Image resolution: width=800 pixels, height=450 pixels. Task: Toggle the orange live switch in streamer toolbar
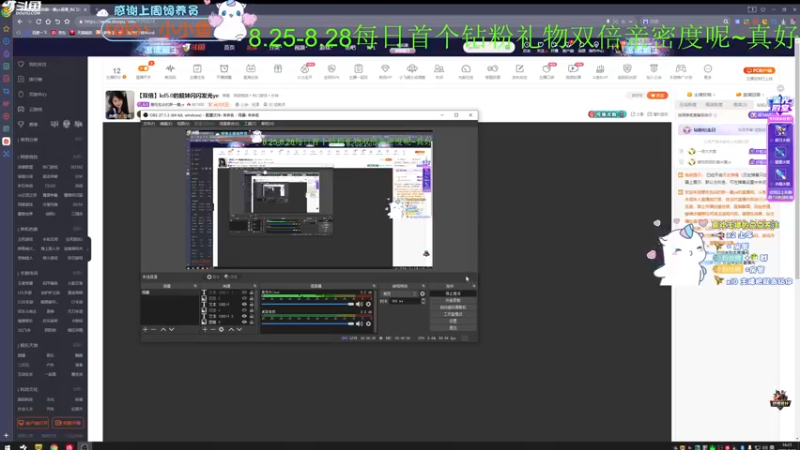pyautogui.click(x=143, y=68)
